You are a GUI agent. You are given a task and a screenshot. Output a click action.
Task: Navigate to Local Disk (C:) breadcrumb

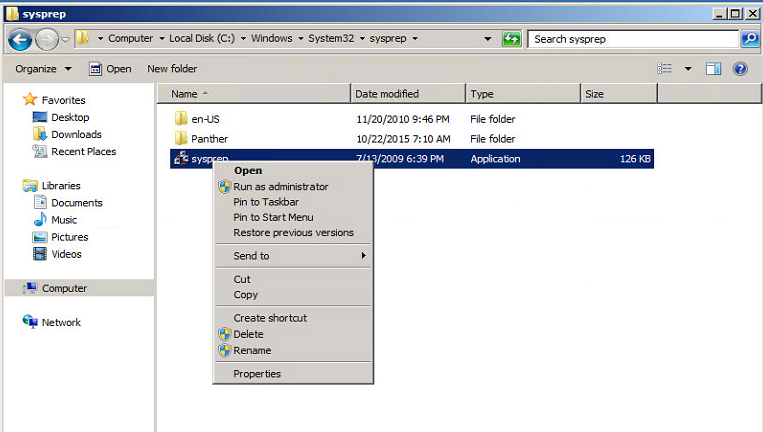tap(201, 38)
